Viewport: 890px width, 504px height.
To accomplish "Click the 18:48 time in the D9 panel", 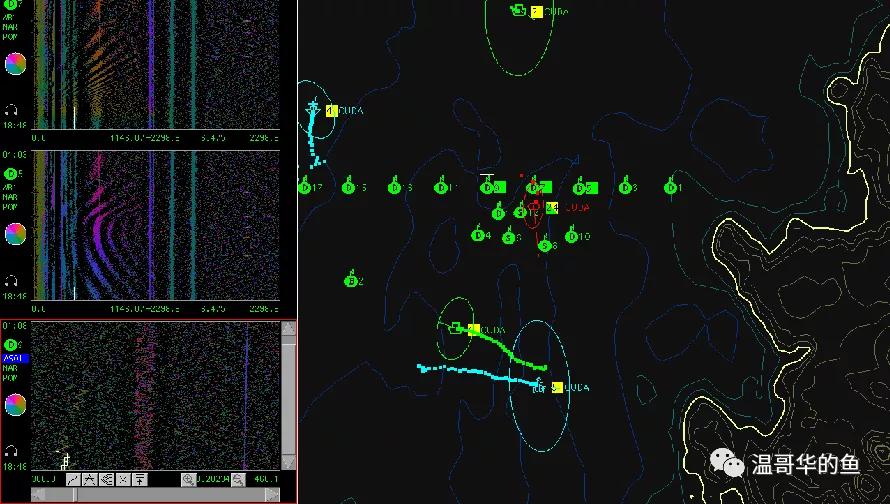I will (14, 467).
